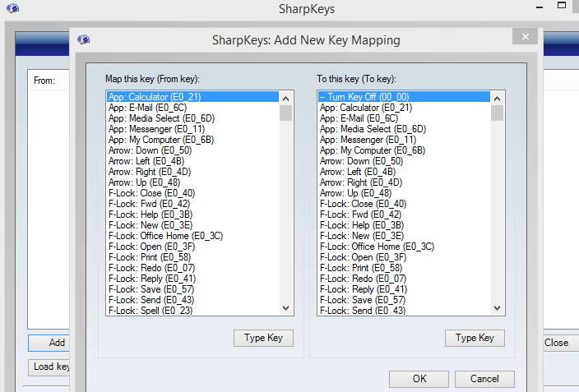Click the To key list scrollbar thumb
The image size is (579, 392).
tap(497, 113)
